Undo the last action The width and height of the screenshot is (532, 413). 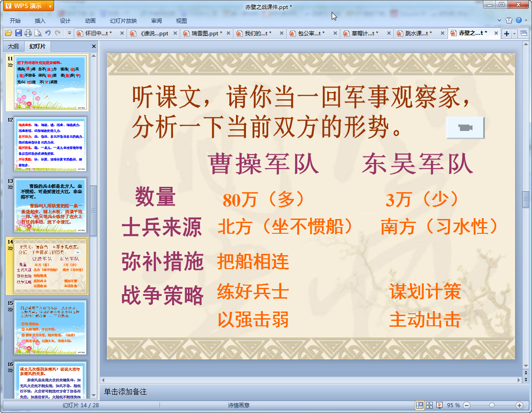[x=48, y=33]
